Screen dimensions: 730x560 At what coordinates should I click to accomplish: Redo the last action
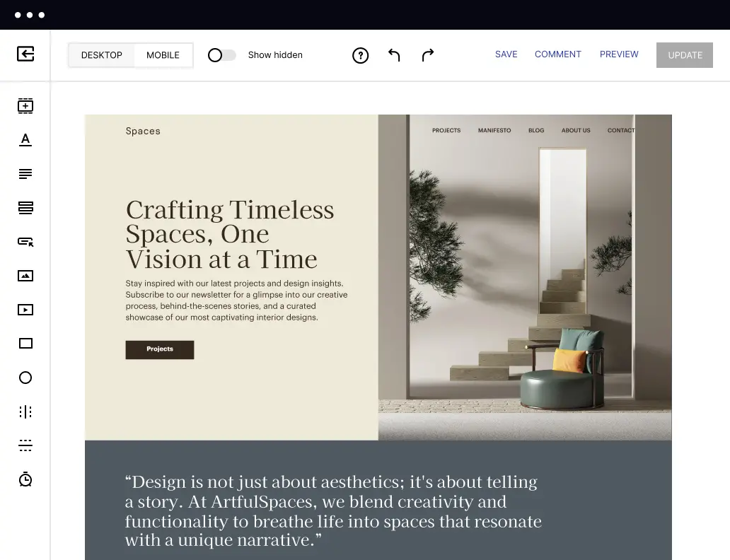click(x=428, y=55)
